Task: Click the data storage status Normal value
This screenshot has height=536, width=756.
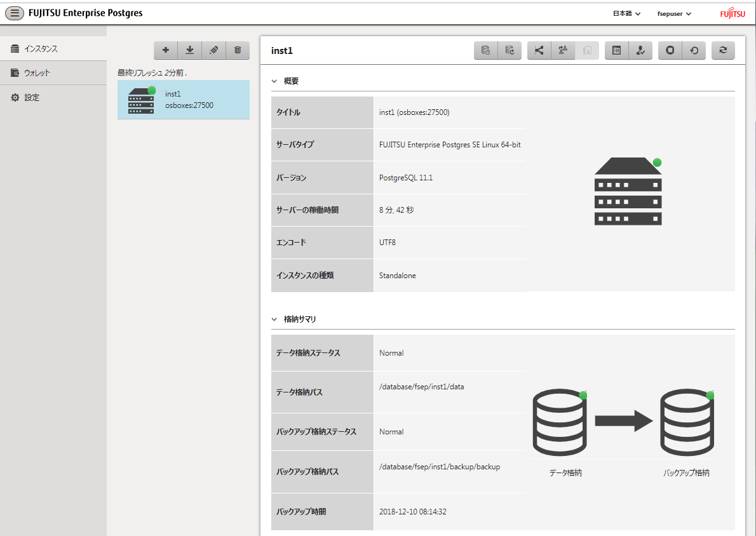Action: point(391,353)
